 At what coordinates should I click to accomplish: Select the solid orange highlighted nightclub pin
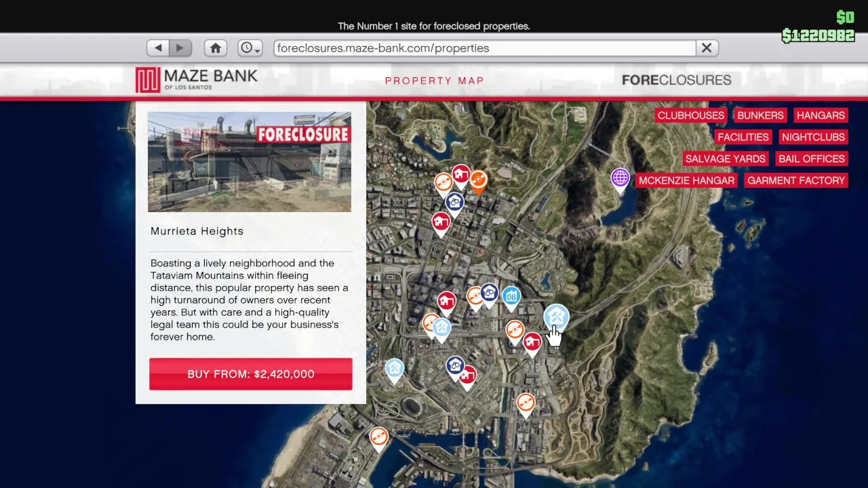(478, 182)
